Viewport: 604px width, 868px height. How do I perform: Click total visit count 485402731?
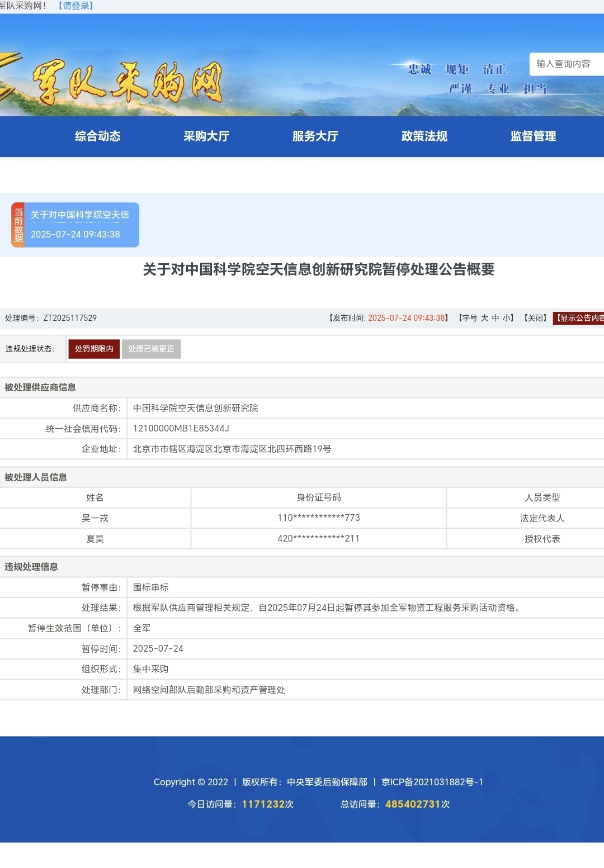click(413, 804)
